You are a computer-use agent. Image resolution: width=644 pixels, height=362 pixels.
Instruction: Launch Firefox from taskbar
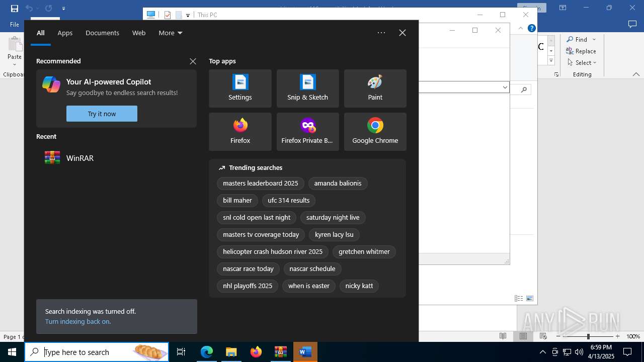256,352
